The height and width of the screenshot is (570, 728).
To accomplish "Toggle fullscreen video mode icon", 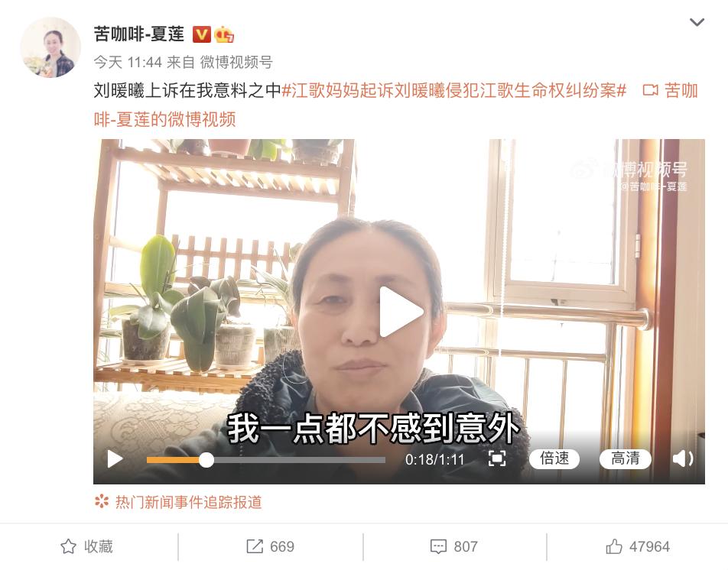I will tap(497, 458).
